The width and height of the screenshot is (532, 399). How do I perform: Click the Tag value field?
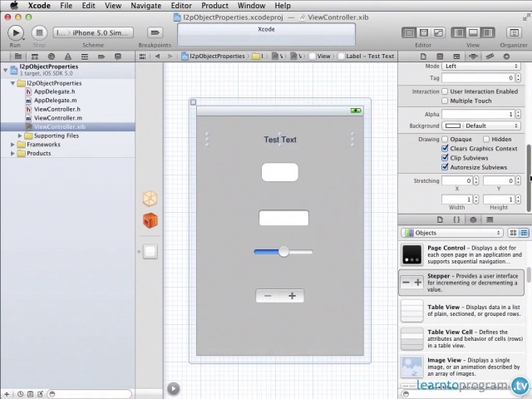pyautogui.click(x=478, y=78)
